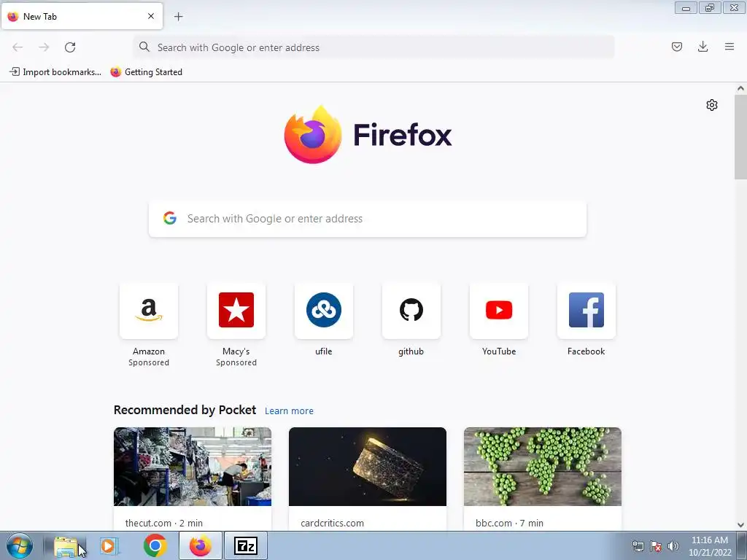747x560 pixels.
Task: Focus the page Google search box
Action: point(368,219)
